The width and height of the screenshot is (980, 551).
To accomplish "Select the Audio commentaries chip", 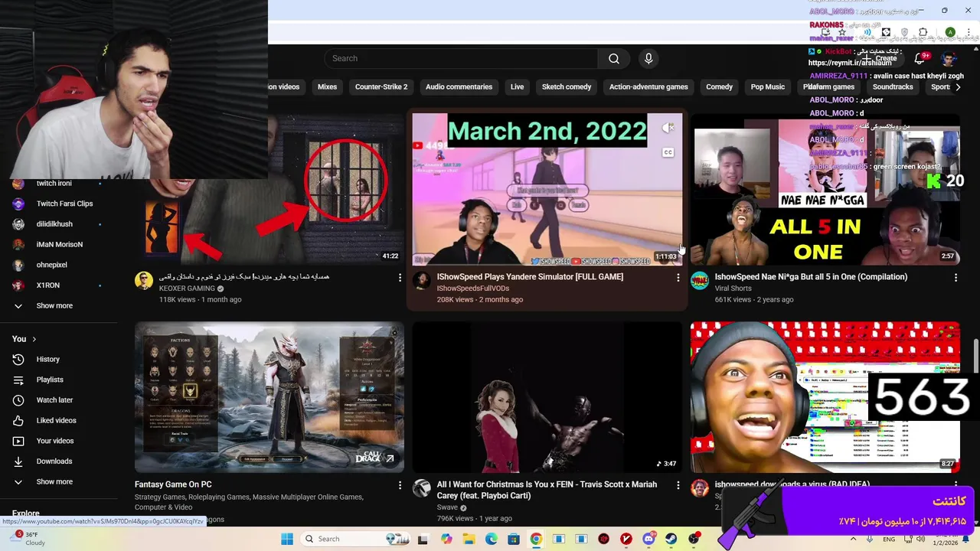I will point(459,87).
